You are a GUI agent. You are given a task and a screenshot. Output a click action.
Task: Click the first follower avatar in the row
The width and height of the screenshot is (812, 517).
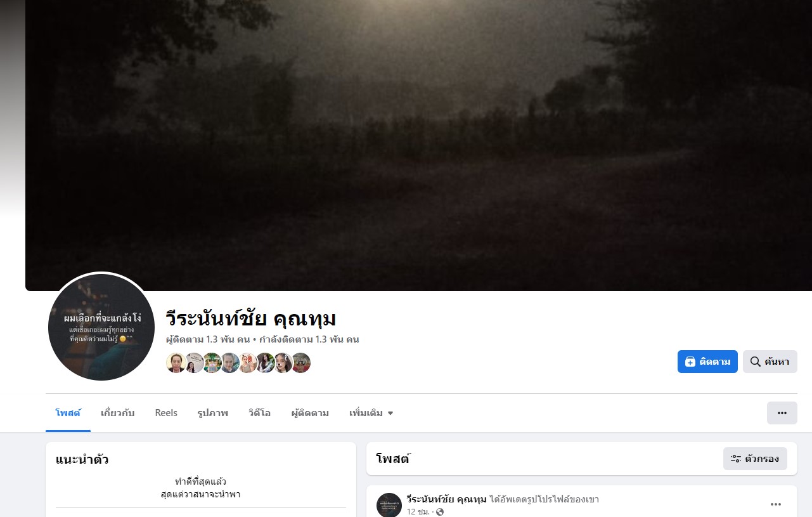pyautogui.click(x=176, y=363)
